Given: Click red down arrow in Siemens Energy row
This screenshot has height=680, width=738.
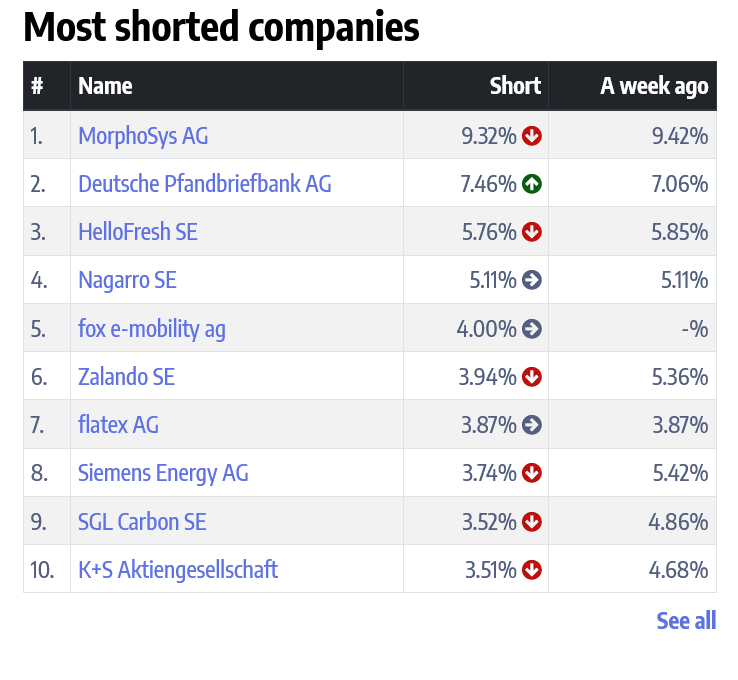Looking at the screenshot, I should tap(532, 473).
